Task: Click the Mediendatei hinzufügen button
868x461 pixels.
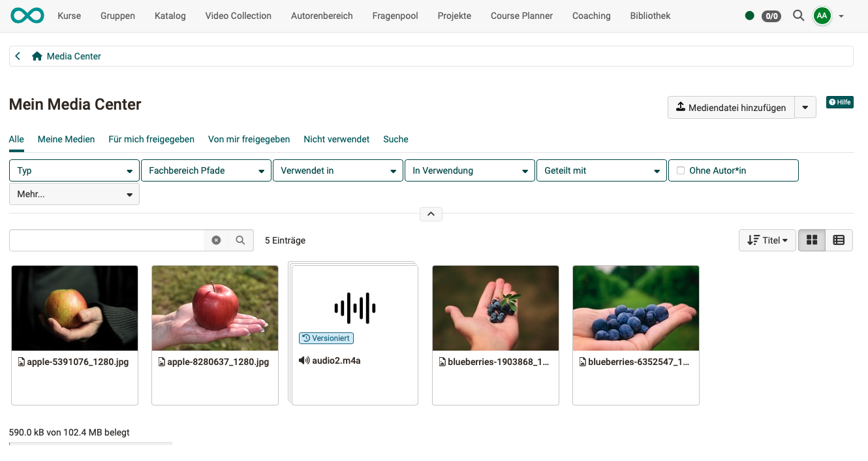Action: pos(731,107)
